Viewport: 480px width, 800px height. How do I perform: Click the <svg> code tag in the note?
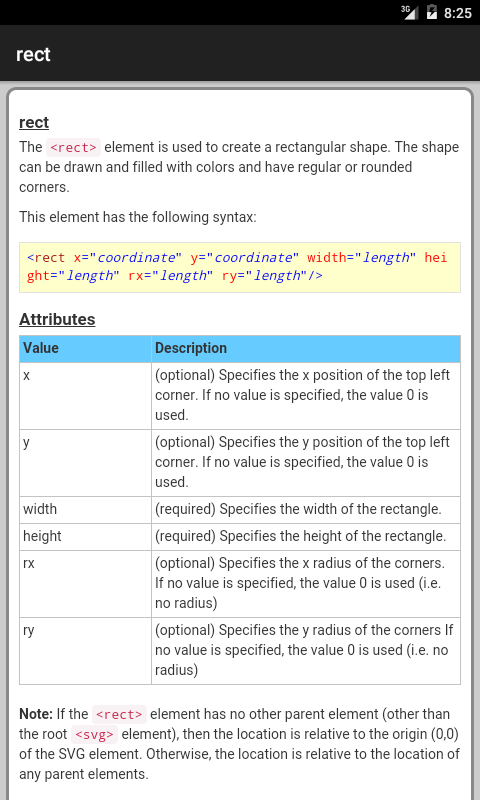point(94,735)
